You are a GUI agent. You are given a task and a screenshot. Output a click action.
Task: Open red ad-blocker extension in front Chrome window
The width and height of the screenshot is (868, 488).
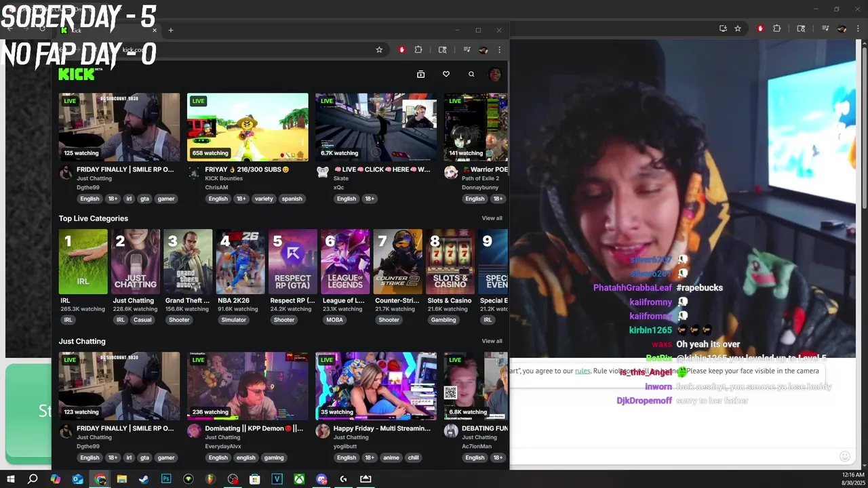401,49
